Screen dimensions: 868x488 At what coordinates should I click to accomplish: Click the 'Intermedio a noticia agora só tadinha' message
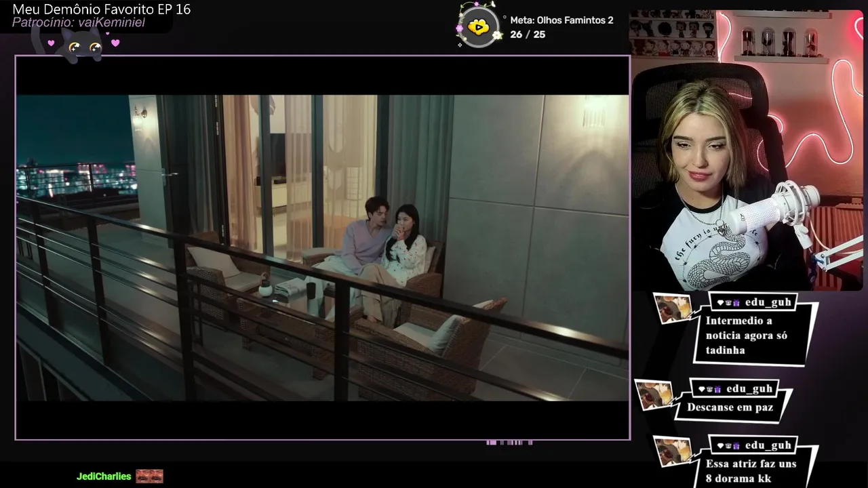[x=747, y=335]
